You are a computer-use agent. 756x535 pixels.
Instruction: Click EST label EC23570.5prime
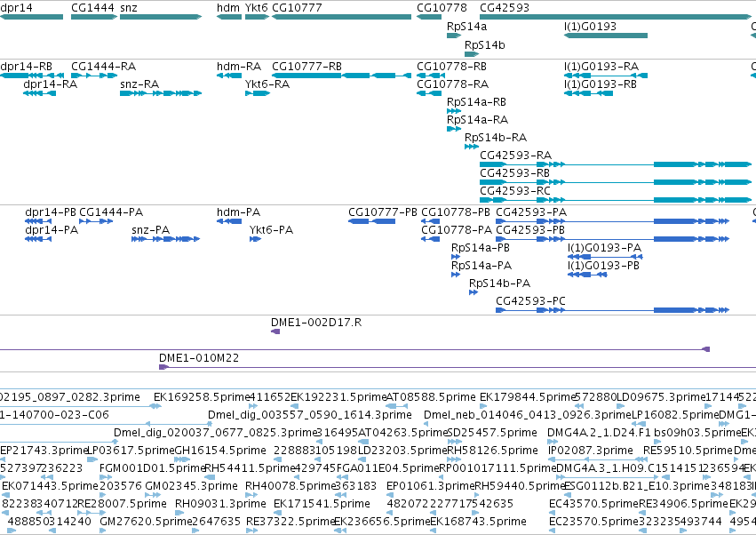[x=593, y=522]
